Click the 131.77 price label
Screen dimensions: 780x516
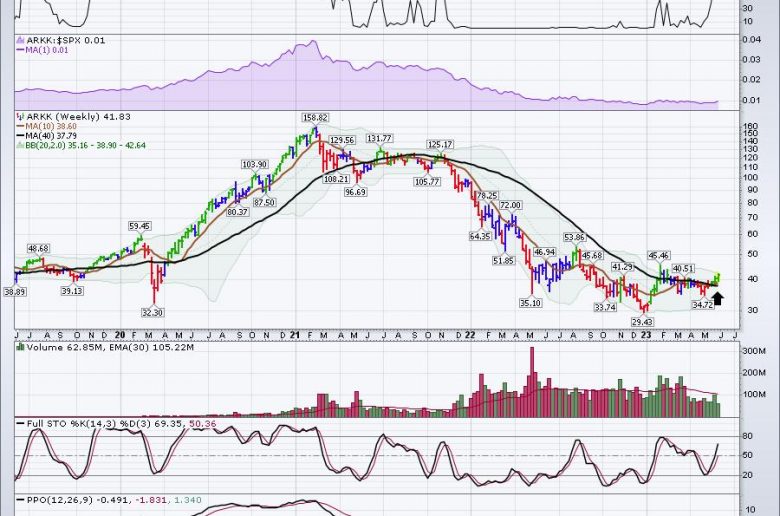click(x=379, y=138)
